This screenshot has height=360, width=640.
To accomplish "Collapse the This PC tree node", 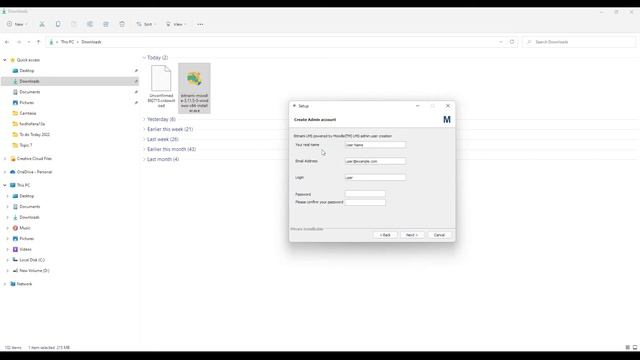I will pyautogui.click(x=5, y=185).
